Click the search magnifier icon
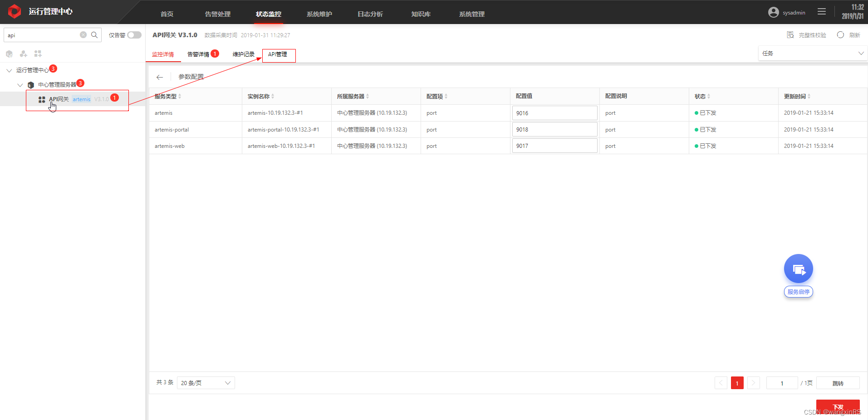The height and width of the screenshot is (420, 868). [94, 35]
